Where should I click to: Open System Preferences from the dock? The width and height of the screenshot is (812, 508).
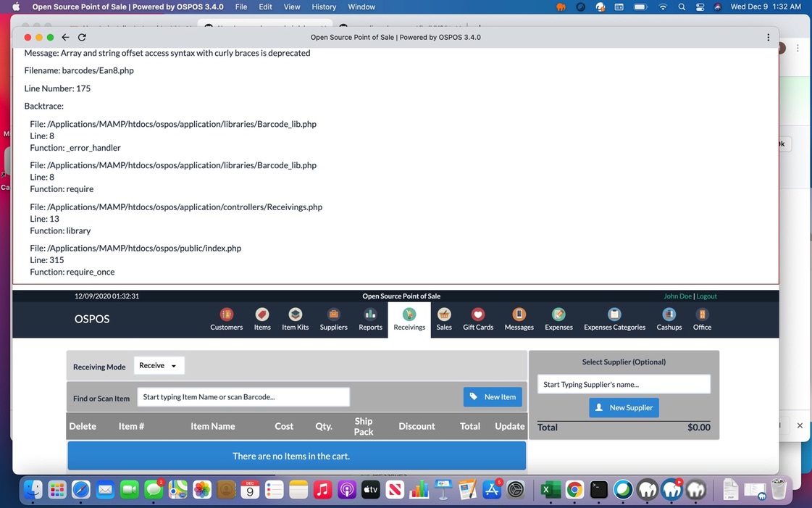pyautogui.click(x=516, y=489)
